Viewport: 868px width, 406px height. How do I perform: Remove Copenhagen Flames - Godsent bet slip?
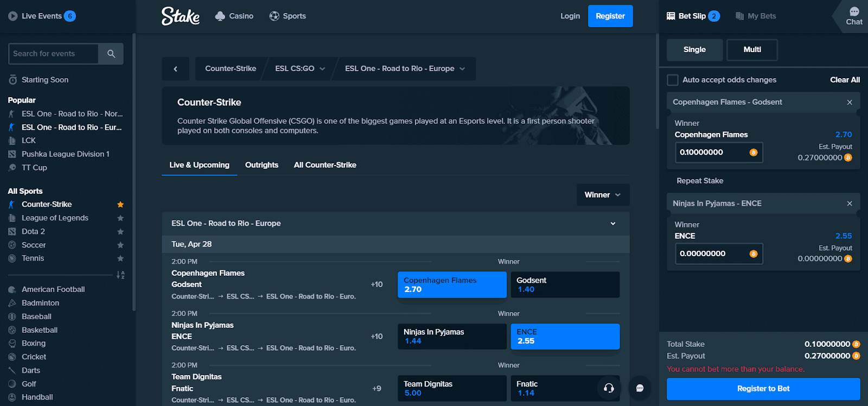coord(850,102)
